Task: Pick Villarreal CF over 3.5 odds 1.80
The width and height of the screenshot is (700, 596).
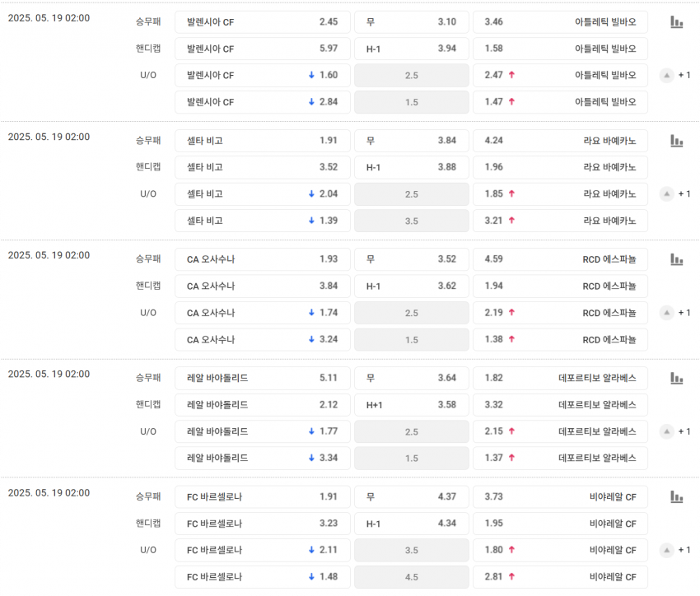Action: coord(560,550)
